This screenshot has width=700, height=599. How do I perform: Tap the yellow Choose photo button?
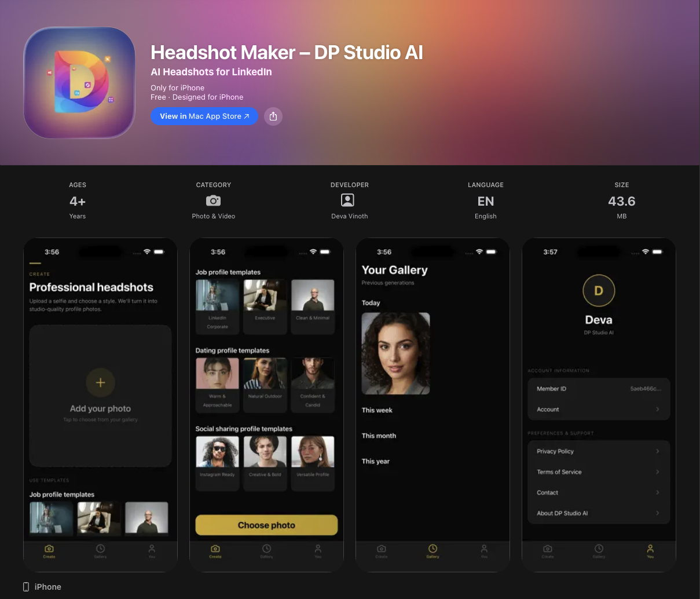click(x=266, y=525)
